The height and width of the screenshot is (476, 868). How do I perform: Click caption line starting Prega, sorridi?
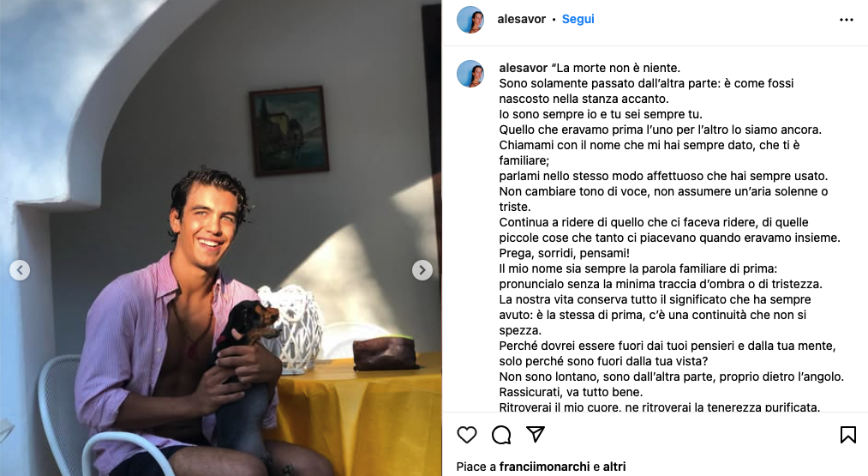click(x=564, y=253)
